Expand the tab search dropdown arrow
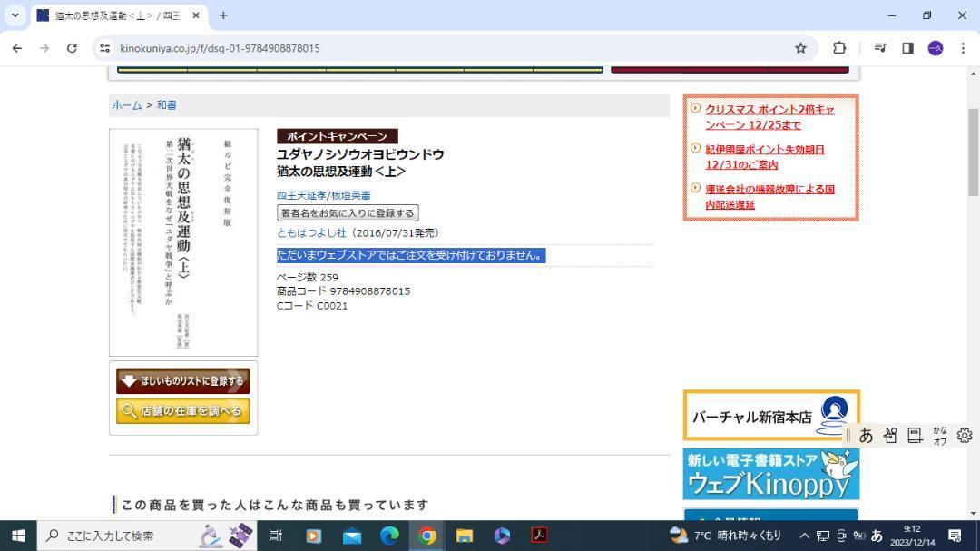The image size is (980, 551). pos(15,15)
